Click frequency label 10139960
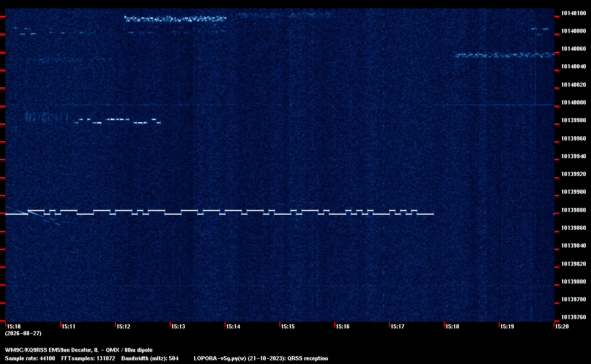591x364 pixels. coord(574,138)
